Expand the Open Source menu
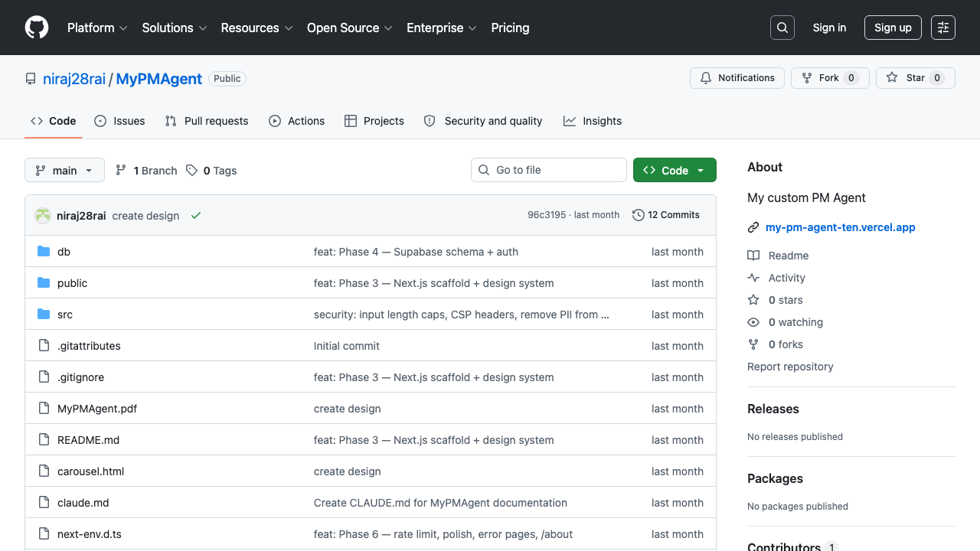The height and width of the screenshot is (551, 980). pos(350,28)
